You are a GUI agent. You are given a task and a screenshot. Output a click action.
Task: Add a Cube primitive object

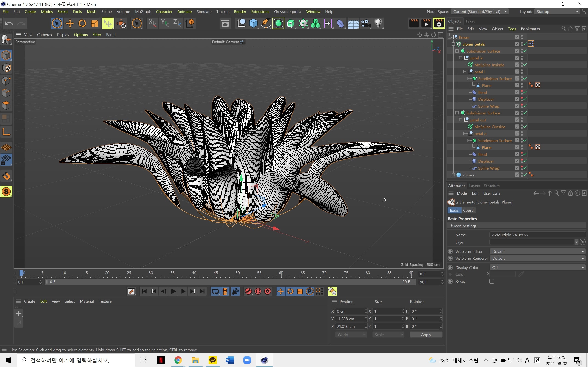pyautogui.click(x=253, y=24)
